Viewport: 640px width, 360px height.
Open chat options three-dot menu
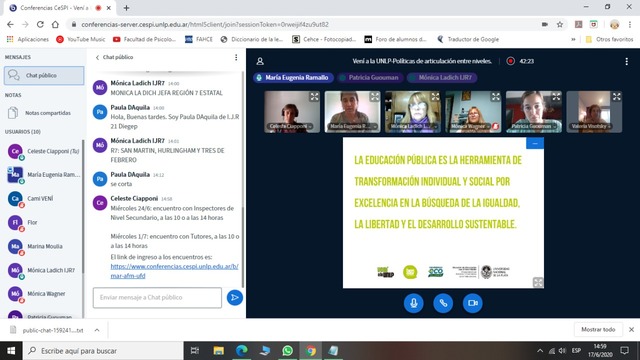coord(236,58)
